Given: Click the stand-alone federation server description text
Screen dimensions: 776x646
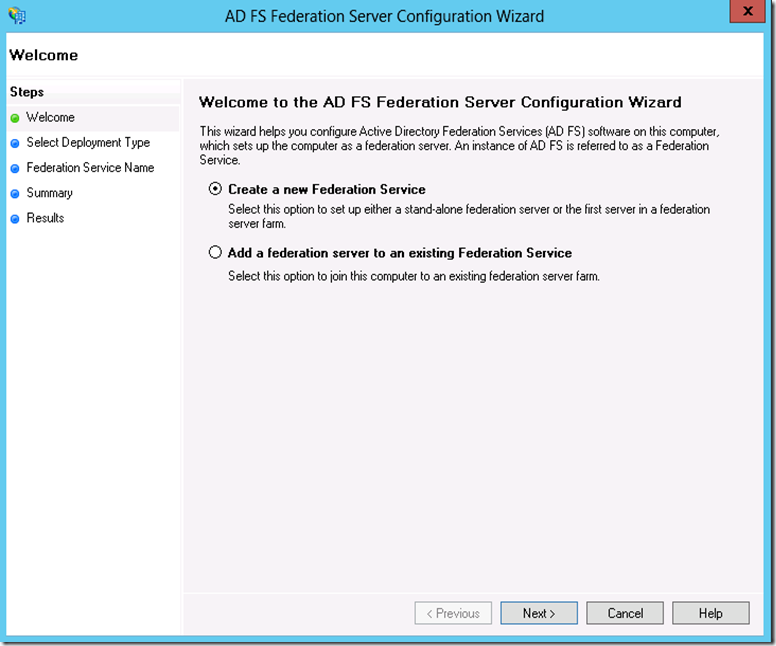Looking at the screenshot, I should (x=469, y=216).
